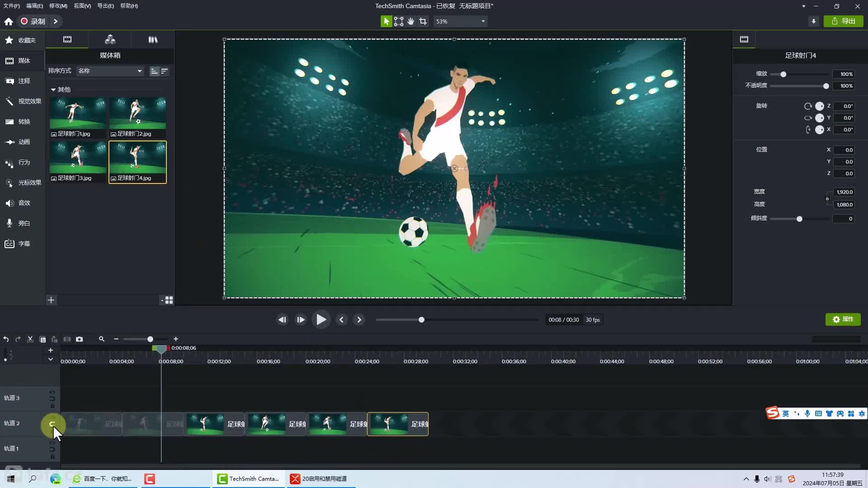
Task: Hide properties with the 属性 button
Action: pyautogui.click(x=843, y=319)
